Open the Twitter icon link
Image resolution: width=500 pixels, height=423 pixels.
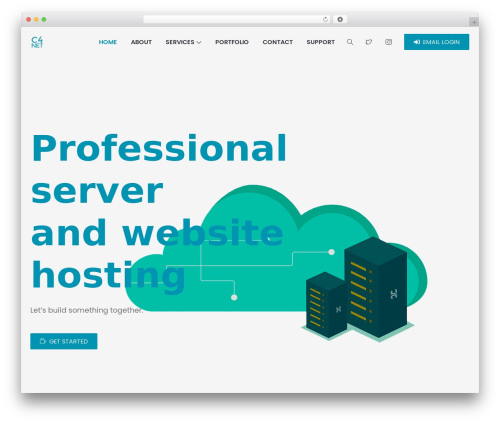(x=369, y=42)
